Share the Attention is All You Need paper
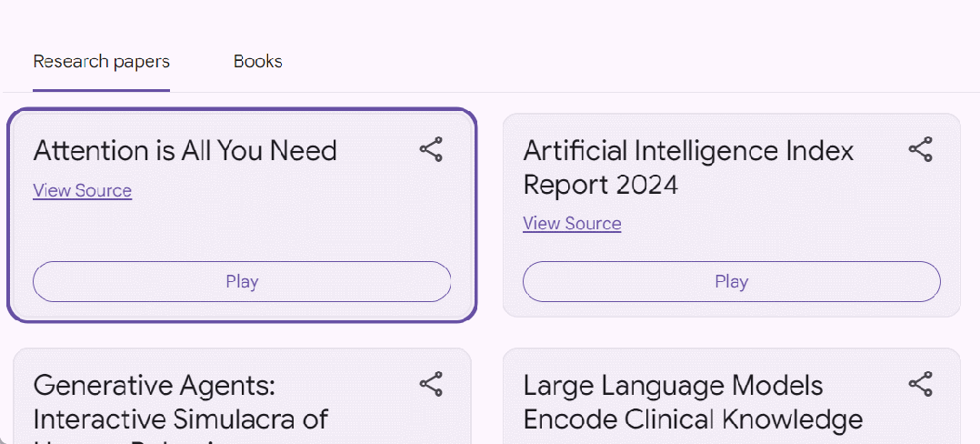The height and width of the screenshot is (444, 980). 431,150
